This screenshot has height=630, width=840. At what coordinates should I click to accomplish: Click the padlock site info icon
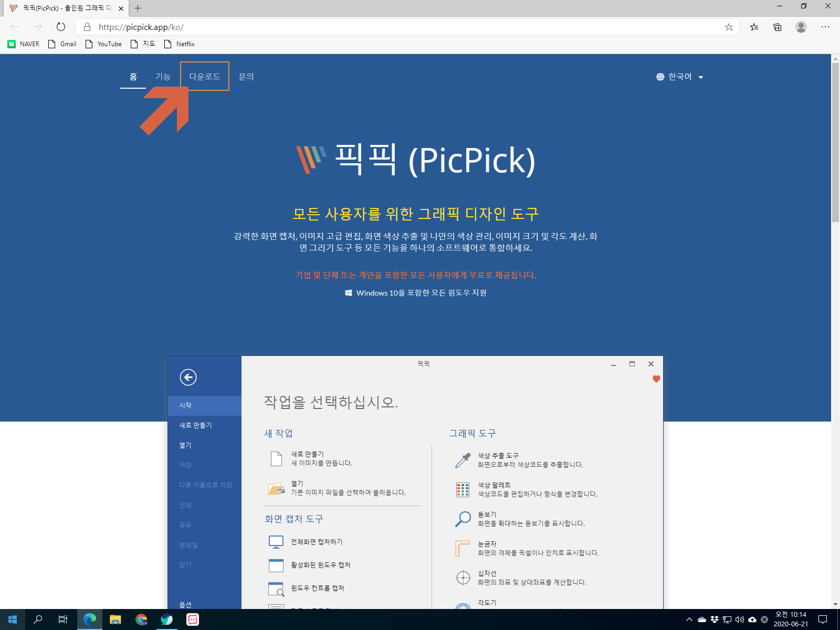[87, 27]
